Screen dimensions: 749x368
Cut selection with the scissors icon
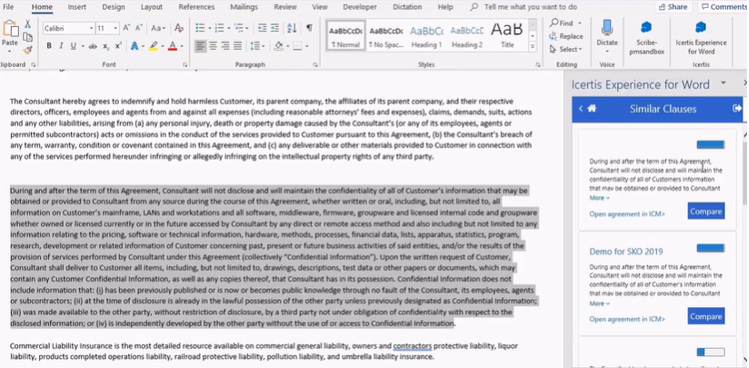(28, 24)
